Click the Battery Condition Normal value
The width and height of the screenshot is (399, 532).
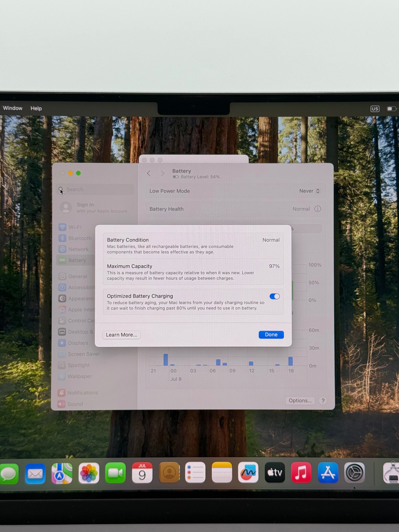[x=271, y=240]
